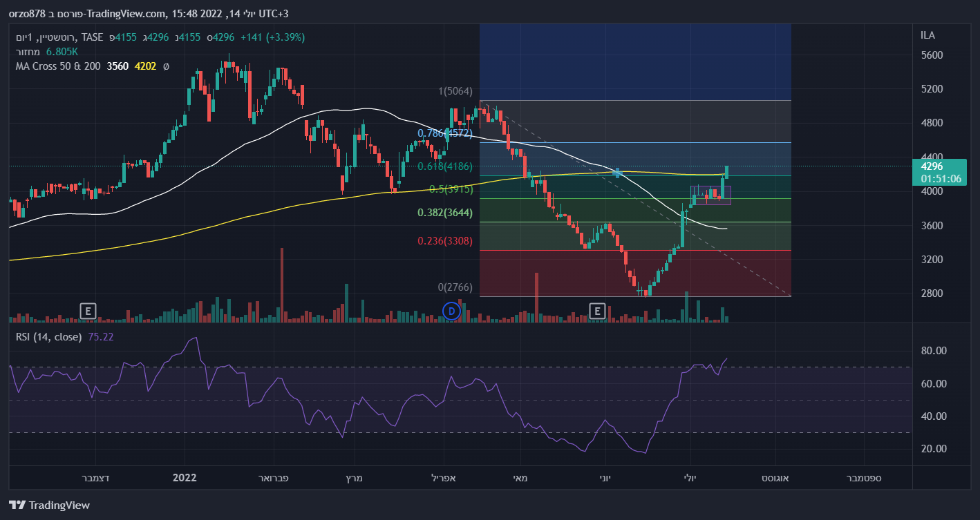980x520 pixels.
Task: Select the Fibonacci level label 0.618(4186)
Action: [445, 166]
